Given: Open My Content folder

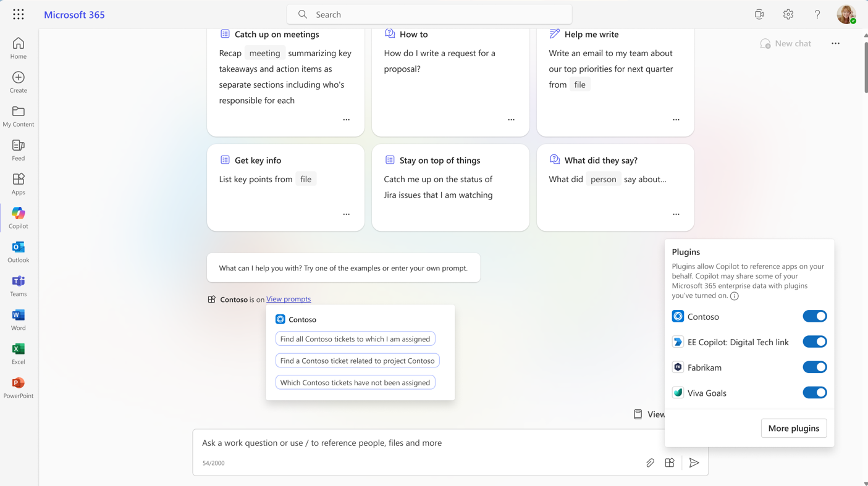Looking at the screenshot, I should click(x=19, y=116).
